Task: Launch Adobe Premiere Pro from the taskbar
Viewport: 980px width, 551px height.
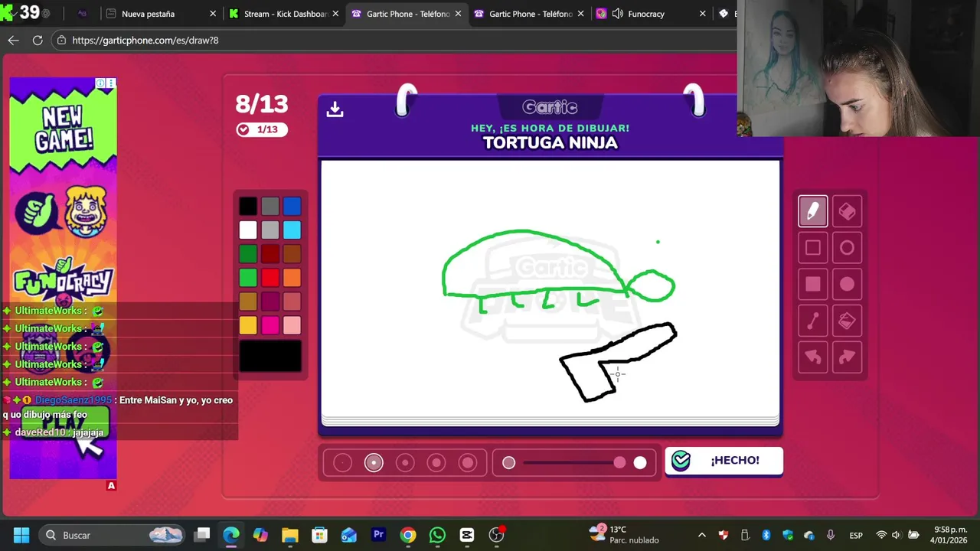Action: tap(378, 535)
